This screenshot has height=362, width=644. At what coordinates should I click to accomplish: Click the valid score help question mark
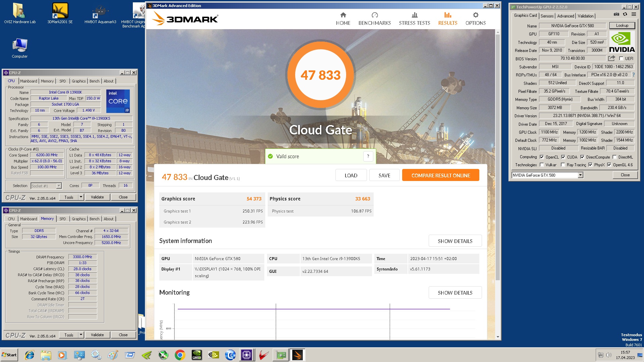click(x=368, y=156)
